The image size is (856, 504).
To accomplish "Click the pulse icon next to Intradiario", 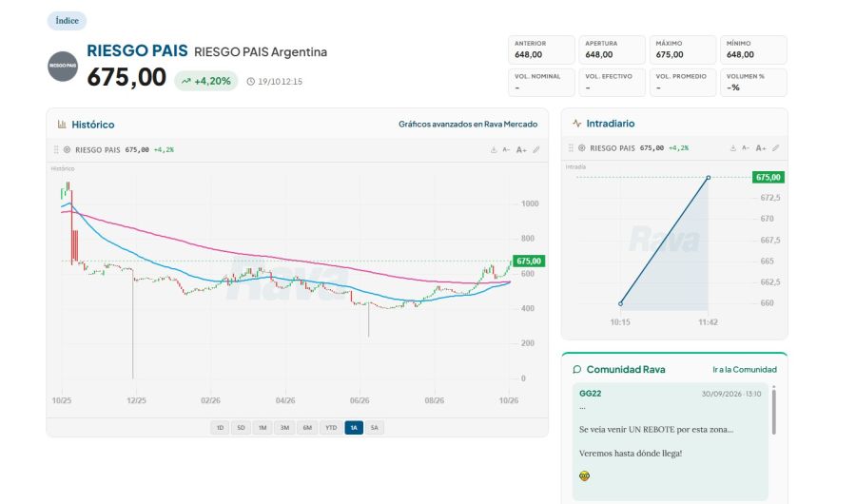I will coord(576,124).
